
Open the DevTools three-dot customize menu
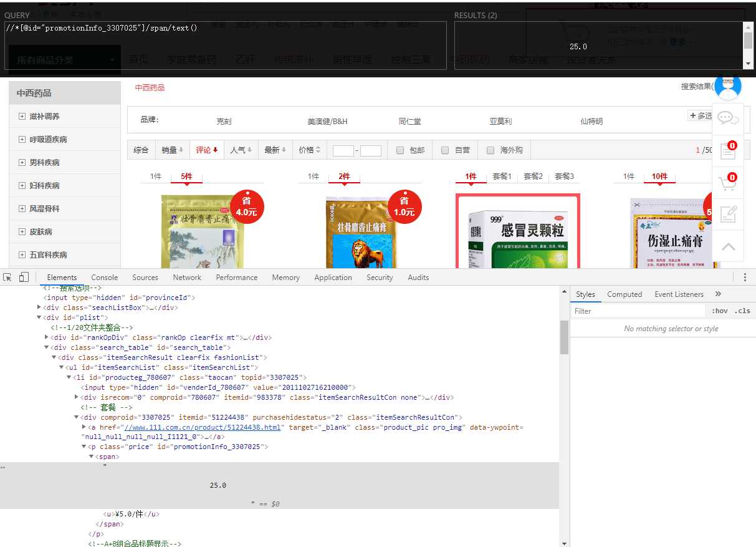[x=745, y=278]
